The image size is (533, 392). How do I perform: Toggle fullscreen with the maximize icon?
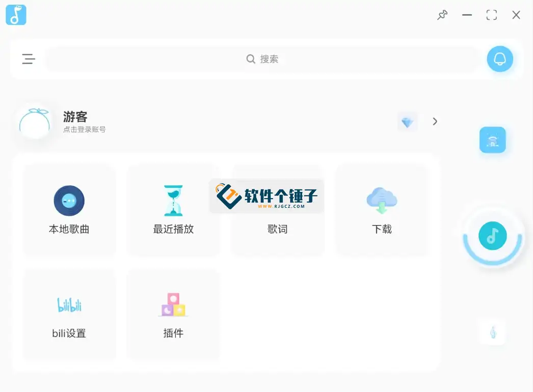(x=491, y=15)
